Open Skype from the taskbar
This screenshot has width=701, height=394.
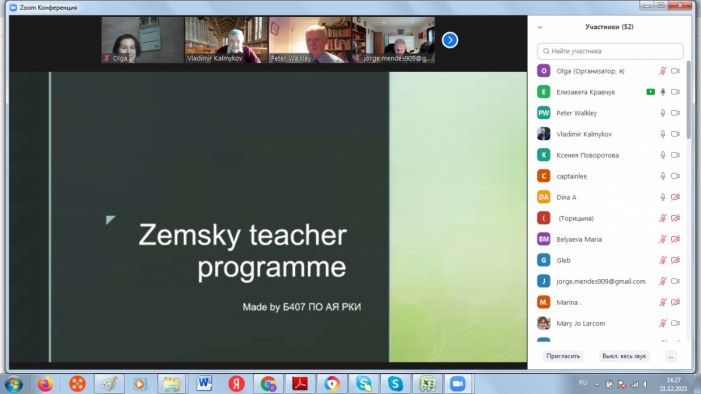[395, 384]
